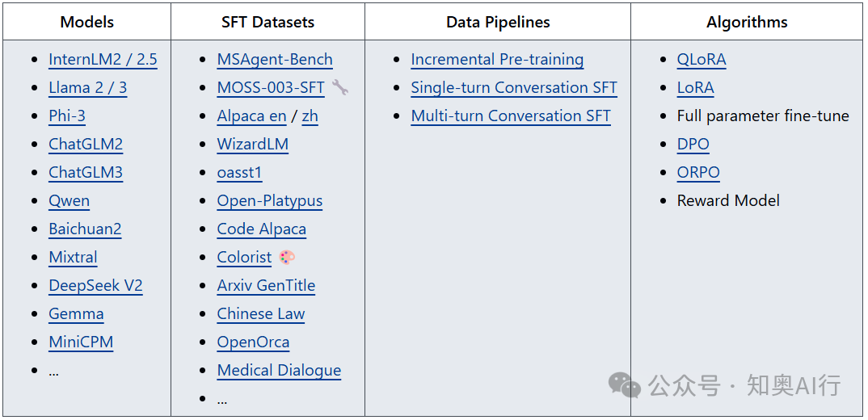Open the InternLM2 / 2.5 link
The image size is (868, 420).
point(103,60)
